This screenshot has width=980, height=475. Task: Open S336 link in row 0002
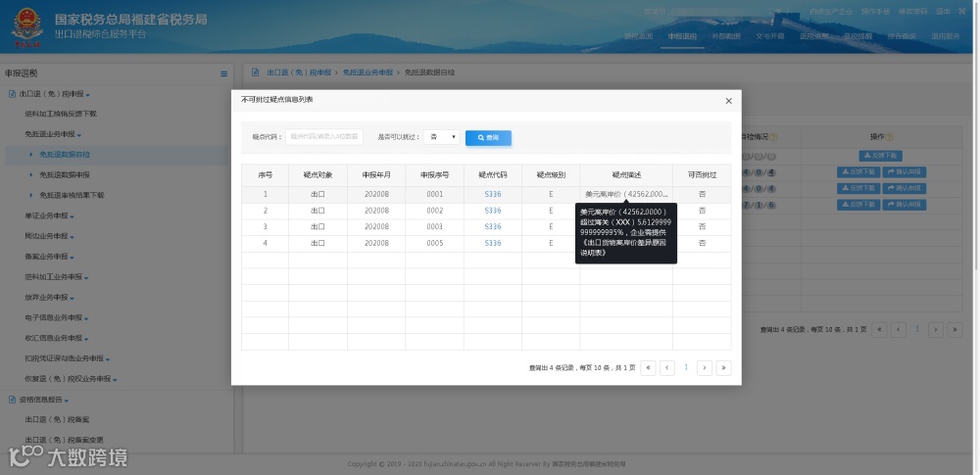click(493, 211)
